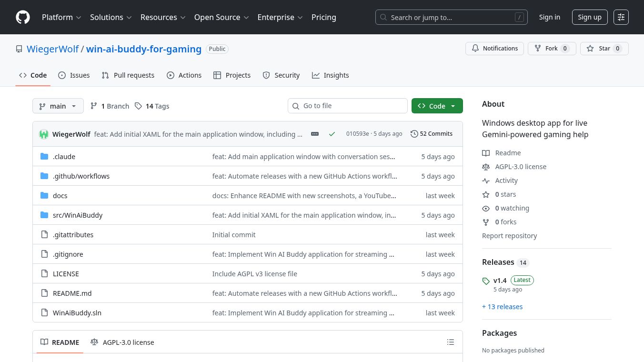Viewport: 644px width, 362px height.
Task: Expand commit message ellipsis button
Action: click(x=315, y=134)
